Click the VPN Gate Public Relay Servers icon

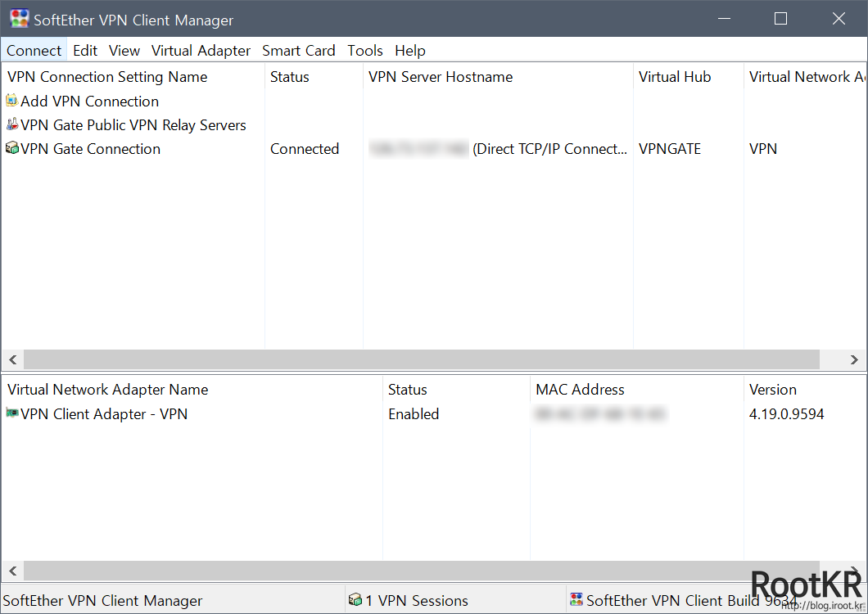(11, 124)
